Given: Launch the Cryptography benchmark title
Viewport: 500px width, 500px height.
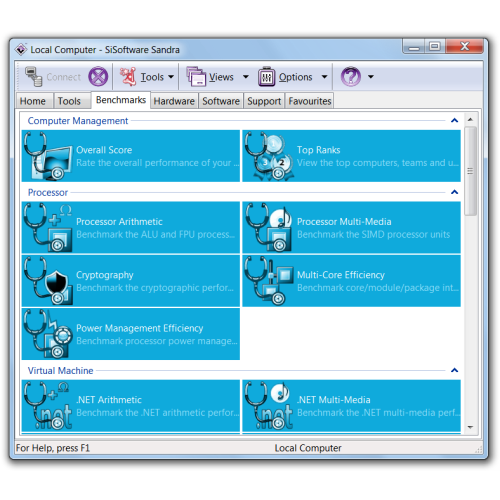Looking at the screenshot, I should (x=105, y=275).
